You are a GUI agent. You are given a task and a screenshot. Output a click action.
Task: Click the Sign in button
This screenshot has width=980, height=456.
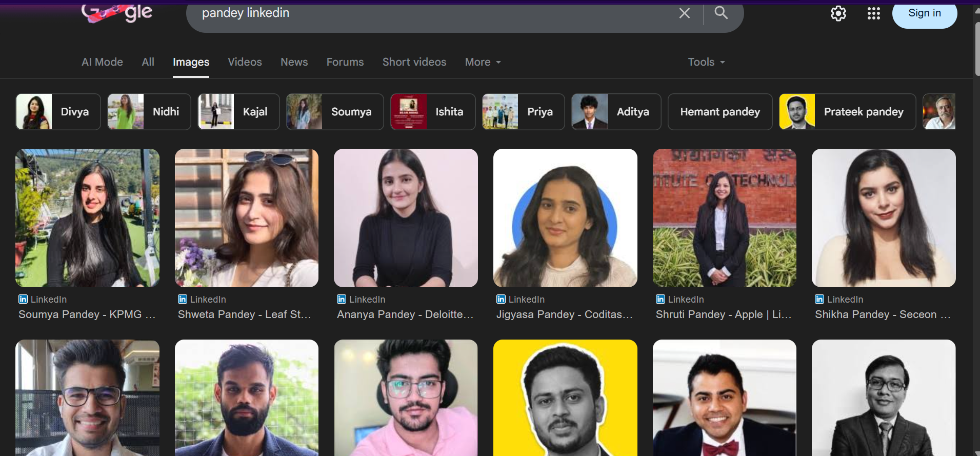pos(924,14)
